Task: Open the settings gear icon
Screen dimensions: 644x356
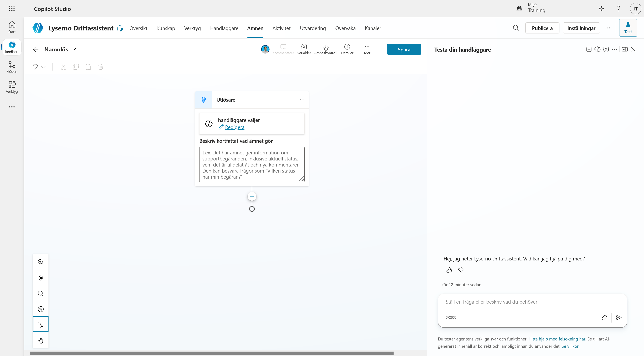Action: click(x=601, y=8)
